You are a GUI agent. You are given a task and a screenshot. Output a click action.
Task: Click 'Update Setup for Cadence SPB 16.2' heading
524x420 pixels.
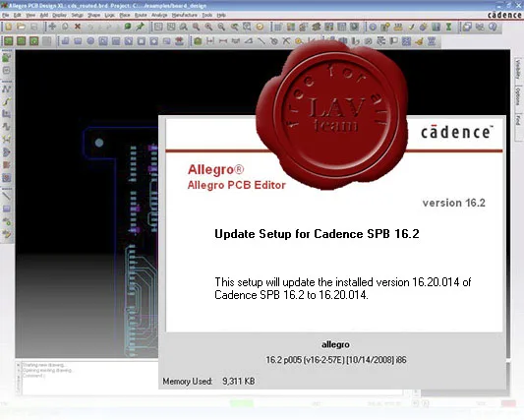pyautogui.click(x=317, y=234)
